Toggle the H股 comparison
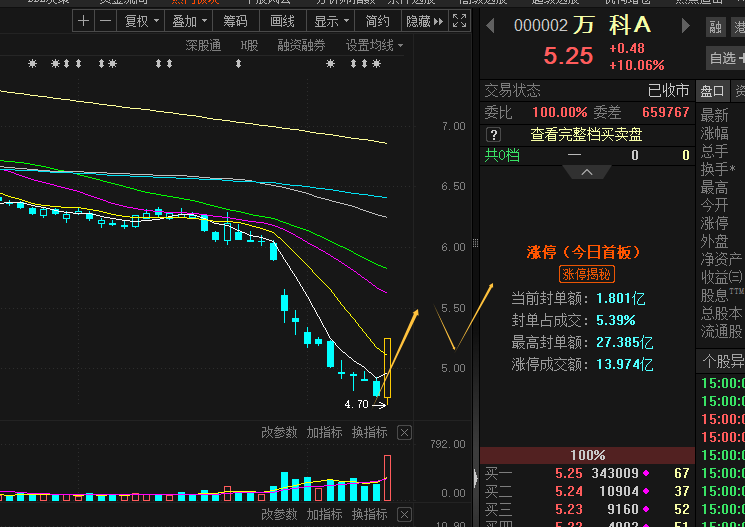Viewport: 745px width, 527px height. tap(249, 46)
